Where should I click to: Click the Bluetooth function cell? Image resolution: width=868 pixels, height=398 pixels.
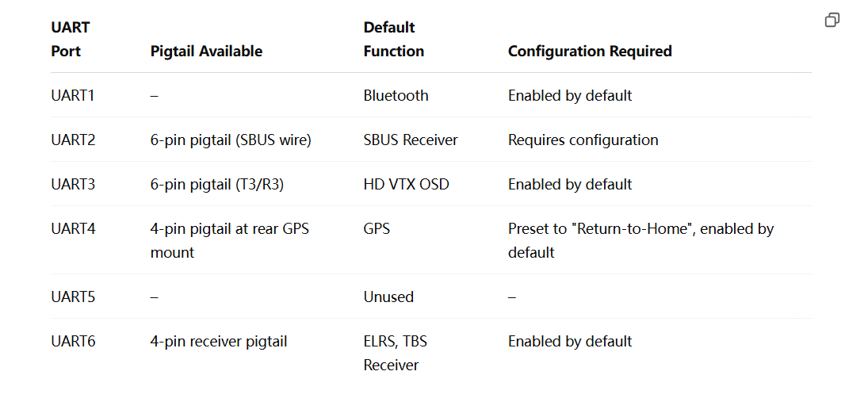(396, 95)
